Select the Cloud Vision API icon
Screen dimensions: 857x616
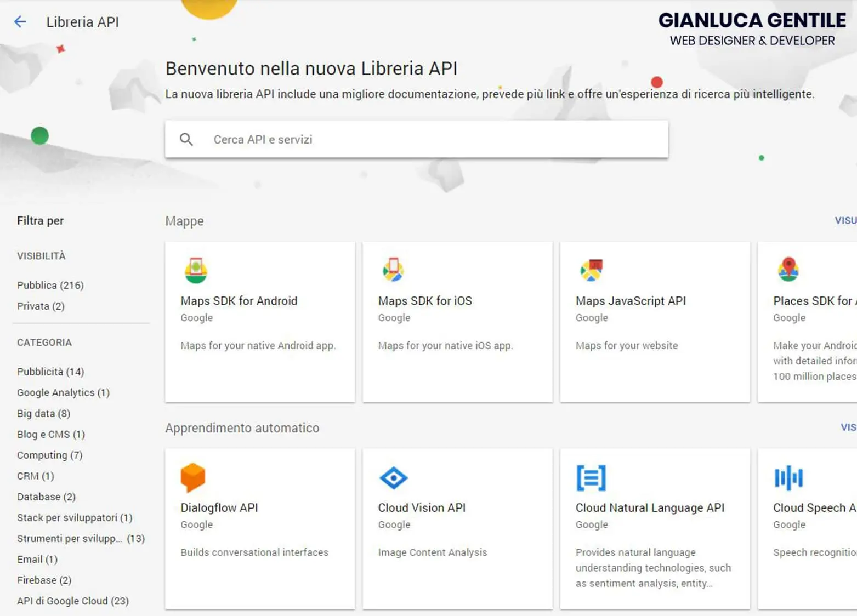[x=394, y=476]
